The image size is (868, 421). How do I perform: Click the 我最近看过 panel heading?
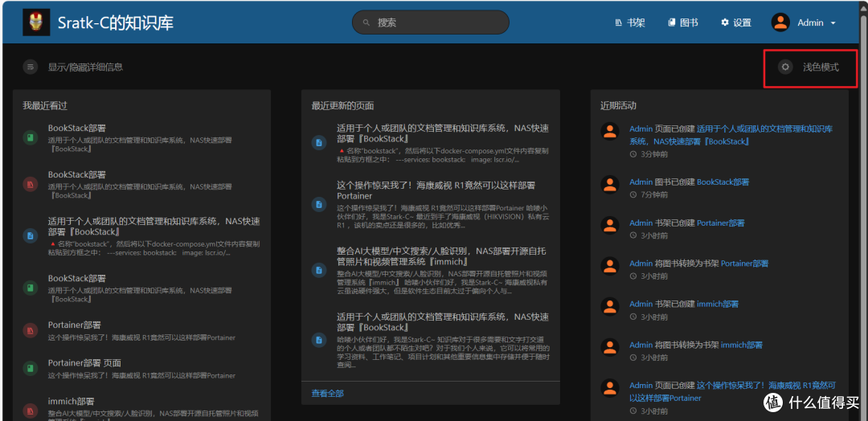tap(45, 106)
